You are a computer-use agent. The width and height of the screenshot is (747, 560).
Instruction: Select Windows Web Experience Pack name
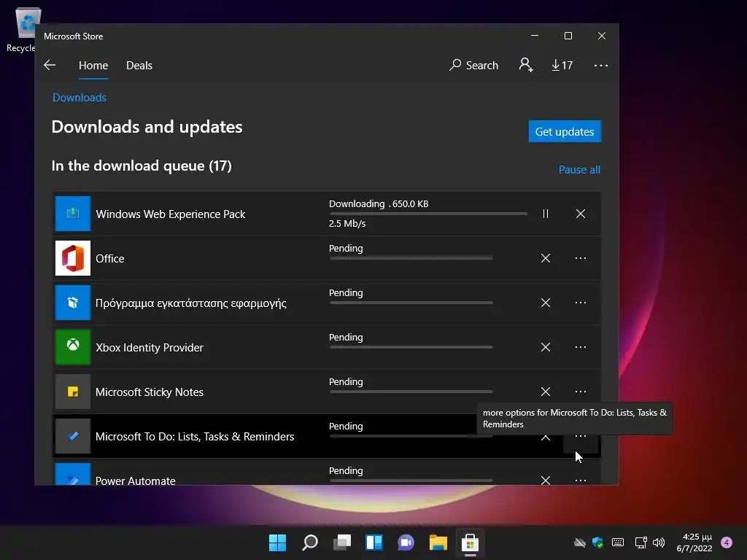pyautogui.click(x=171, y=214)
